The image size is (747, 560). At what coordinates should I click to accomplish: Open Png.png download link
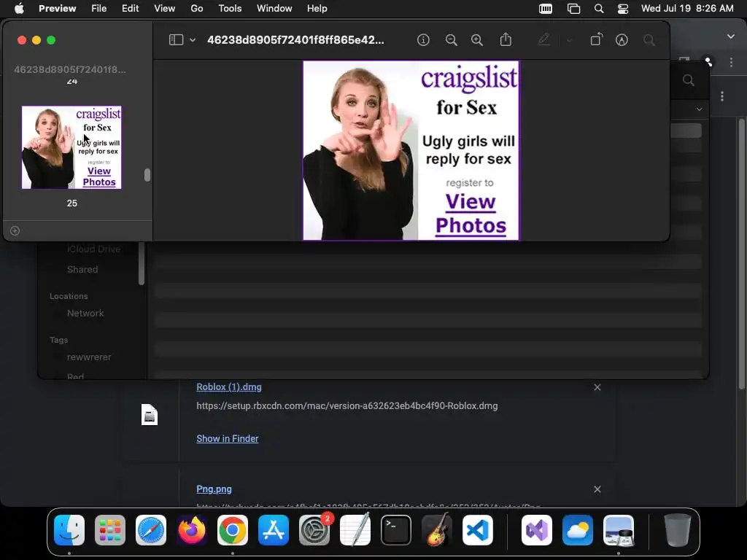214,489
